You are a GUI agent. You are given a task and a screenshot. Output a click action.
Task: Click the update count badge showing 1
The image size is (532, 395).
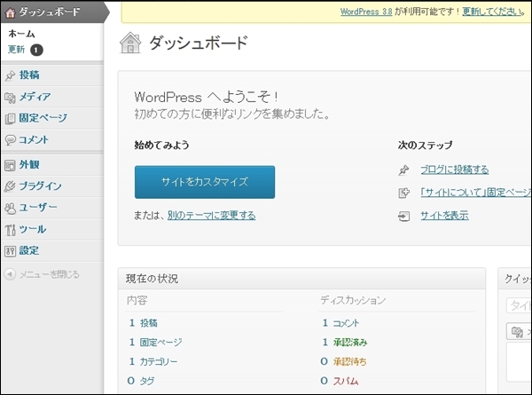click(36, 50)
